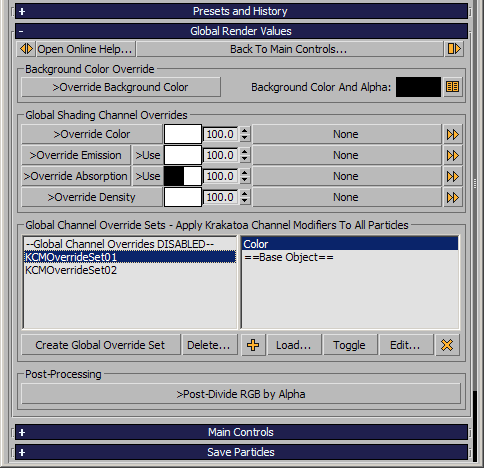This screenshot has width=484, height=468.
Task: Open the Override Emission color swatch
Action: [x=183, y=155]
